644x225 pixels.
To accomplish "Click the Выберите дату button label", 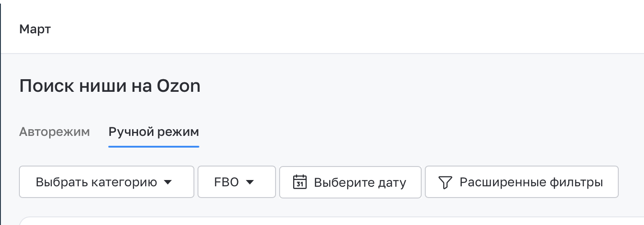I will pyautogui.click(x=360, y=183).
